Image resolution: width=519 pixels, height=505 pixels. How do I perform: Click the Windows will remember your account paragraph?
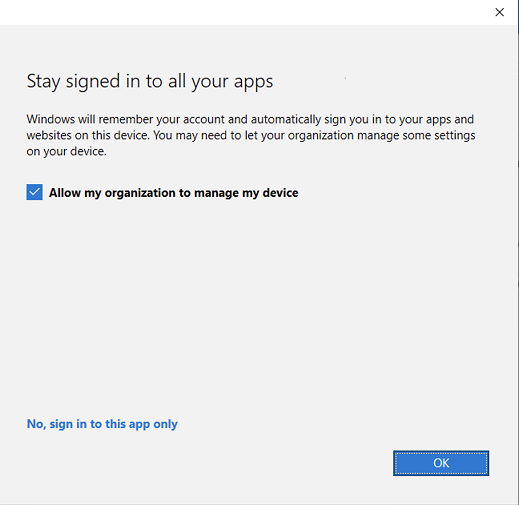(x=251, y=135)
